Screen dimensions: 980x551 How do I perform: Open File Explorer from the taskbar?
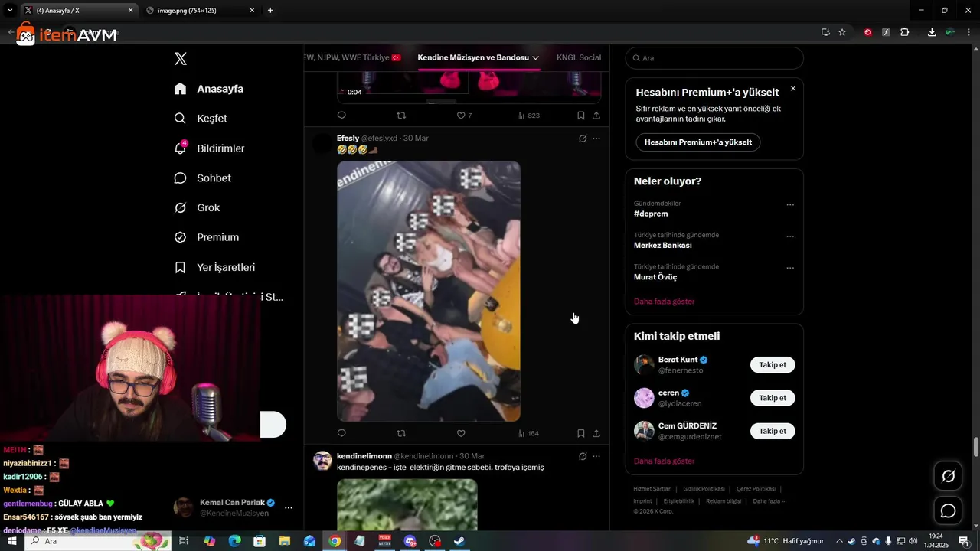click(x=285, y=541)
